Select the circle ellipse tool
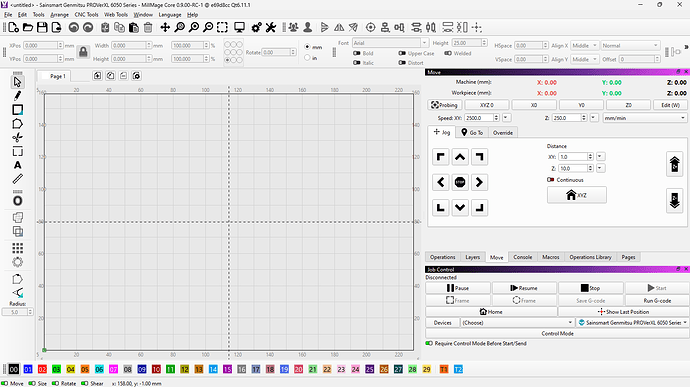 pyautogui.click(x=17, y=201)
